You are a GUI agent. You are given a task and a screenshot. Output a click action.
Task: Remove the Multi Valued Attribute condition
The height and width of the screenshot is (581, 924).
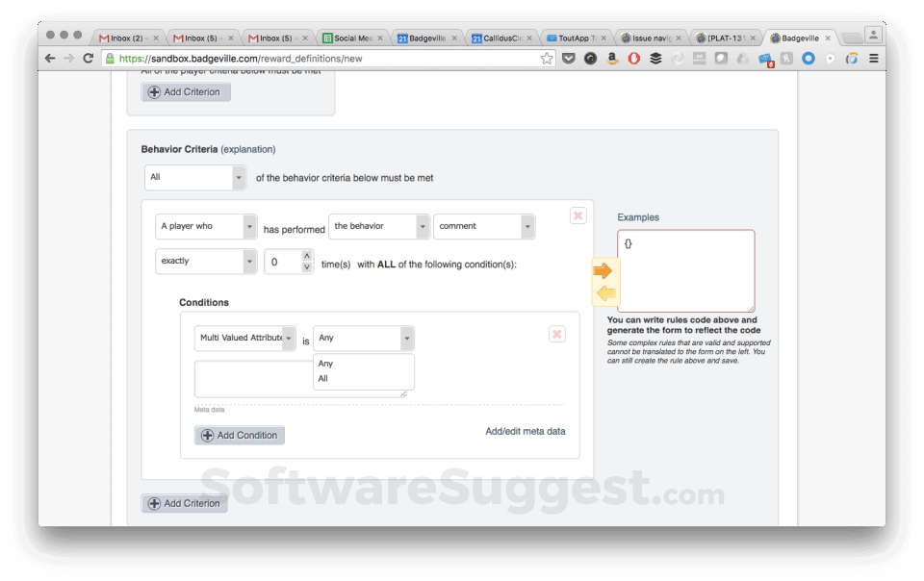point(557,335)
